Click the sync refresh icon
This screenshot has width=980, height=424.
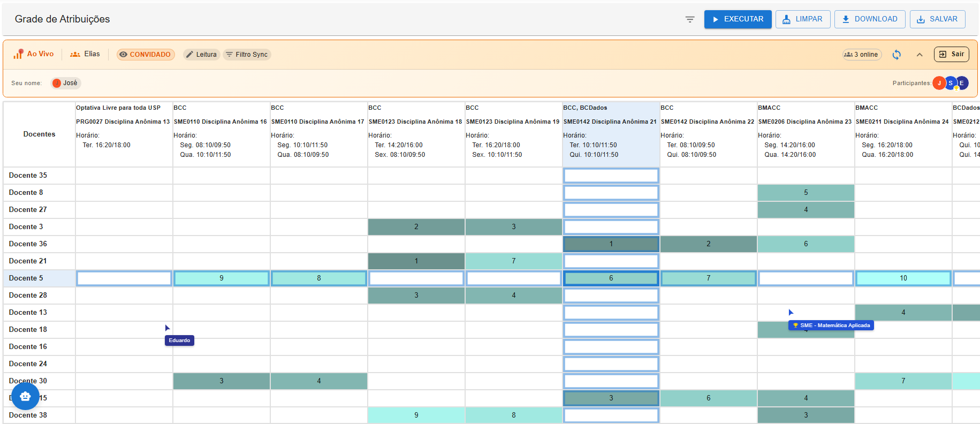[x=897, y=55]
